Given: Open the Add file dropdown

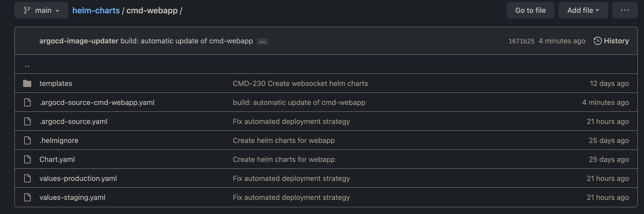Looking at the screenshot, I should [x=583, y=10].
